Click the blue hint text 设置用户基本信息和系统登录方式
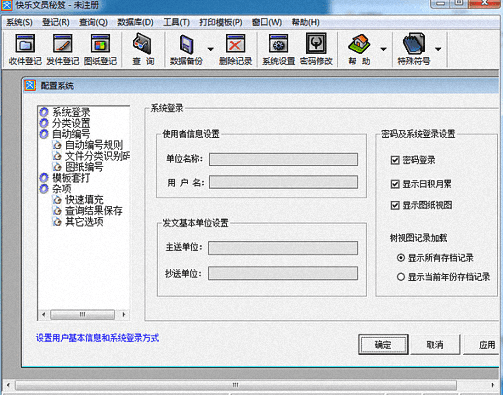This screenshot has height=395, width=503. point(97,338)
